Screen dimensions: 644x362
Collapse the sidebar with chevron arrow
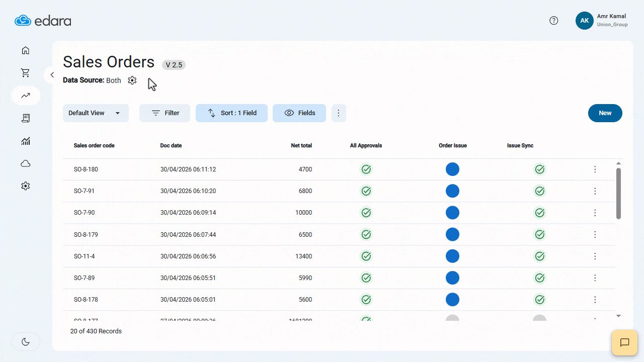tap(52, 75)
